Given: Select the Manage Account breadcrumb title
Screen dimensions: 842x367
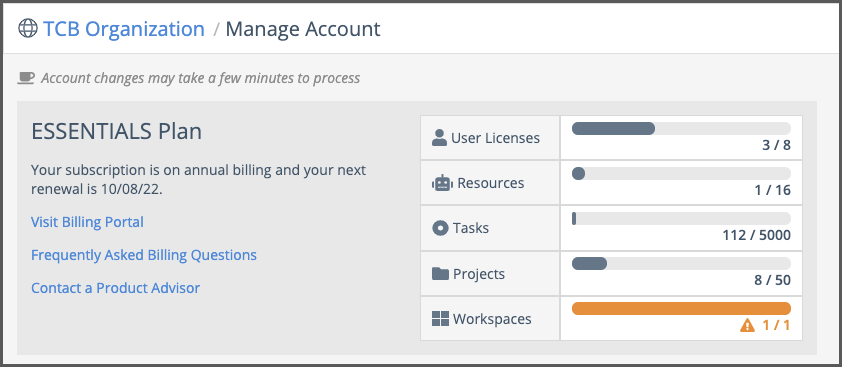Looking at the screenshot, I should tap(303, 29).
